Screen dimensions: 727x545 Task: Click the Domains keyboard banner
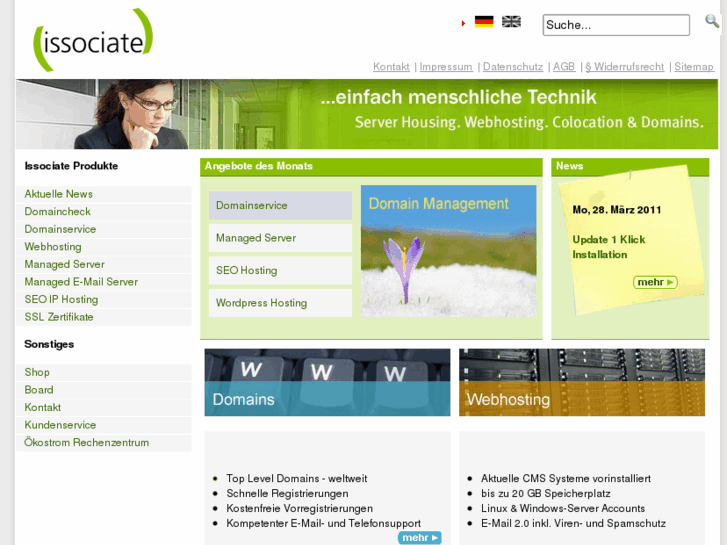[x=327, y=382]
